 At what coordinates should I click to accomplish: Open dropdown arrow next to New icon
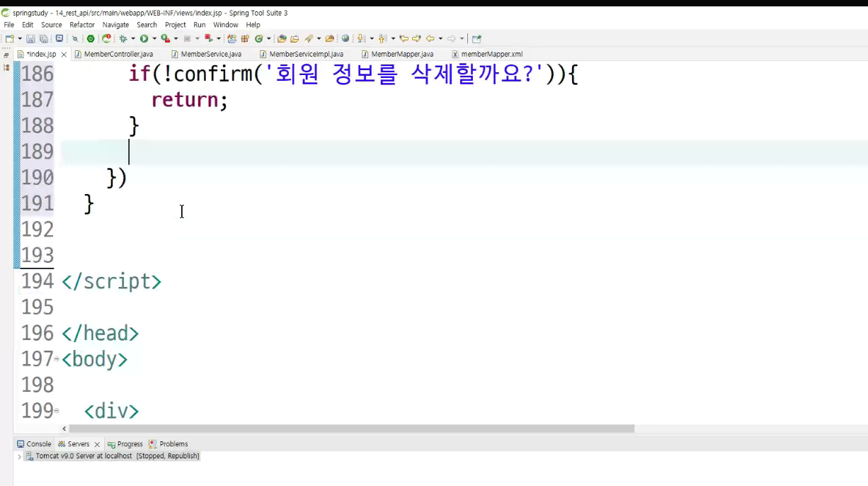point(19,39)
